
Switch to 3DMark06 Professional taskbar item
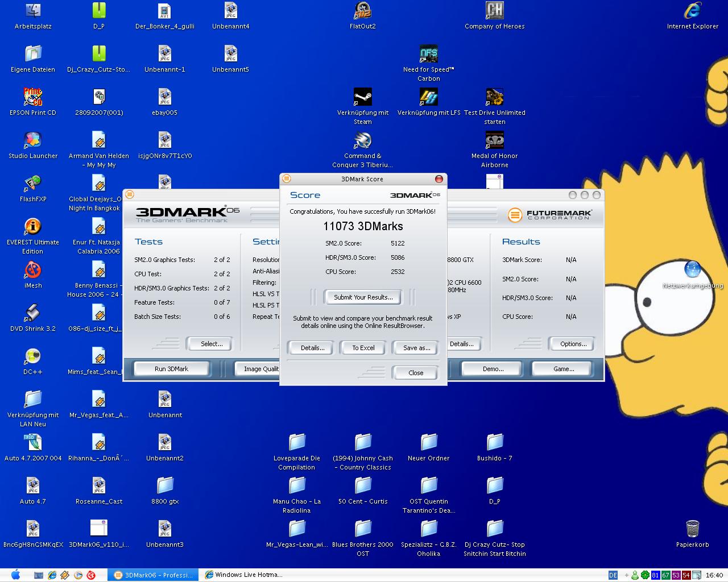[154, 575]
